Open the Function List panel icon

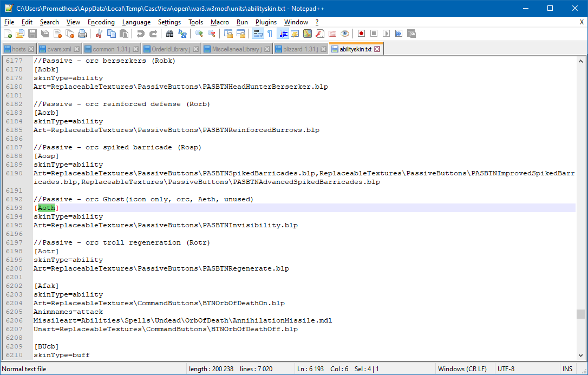click(320, 34)
